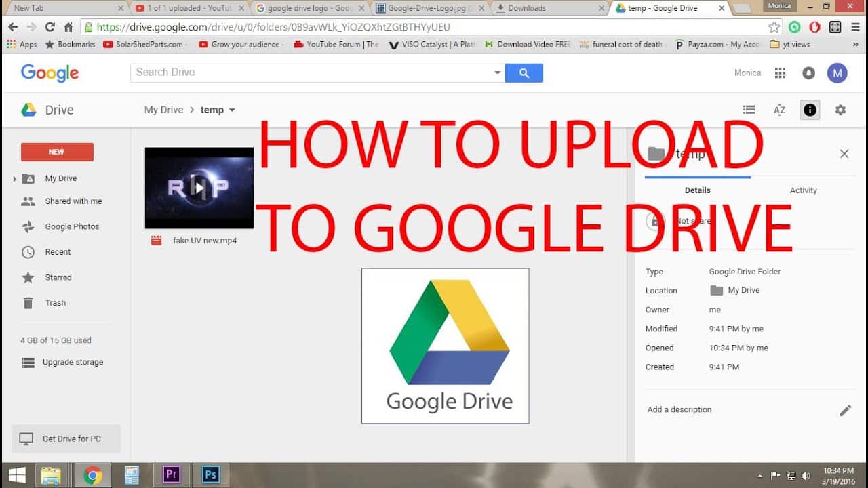Toggle the view details info icon
868x488 pixels.
810,110
